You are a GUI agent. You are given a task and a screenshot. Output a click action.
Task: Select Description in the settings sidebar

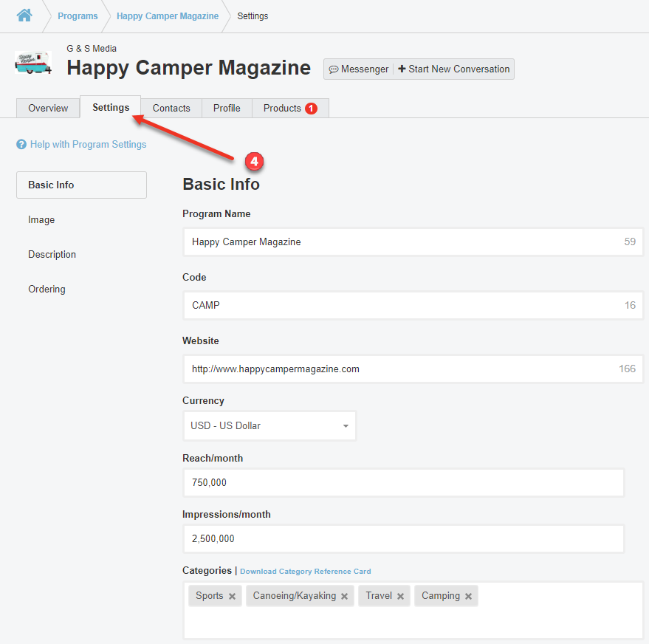(52, 255)
